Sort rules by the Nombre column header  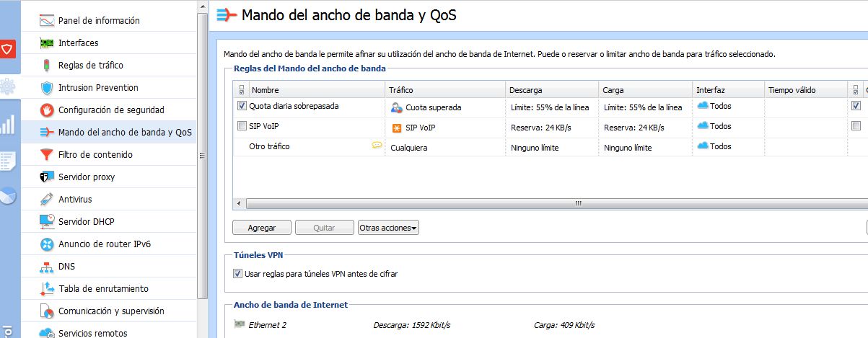point(317,90)
